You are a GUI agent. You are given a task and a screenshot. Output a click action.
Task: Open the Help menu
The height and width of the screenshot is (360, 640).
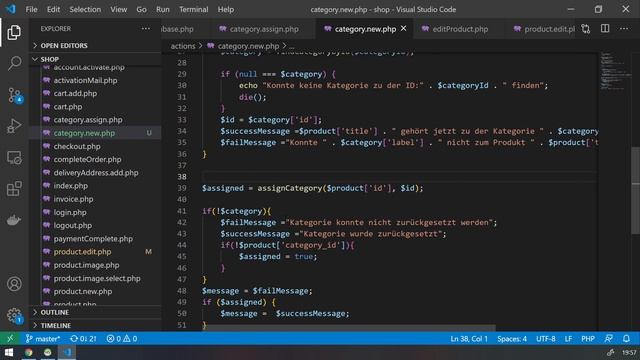pos(226,9)
